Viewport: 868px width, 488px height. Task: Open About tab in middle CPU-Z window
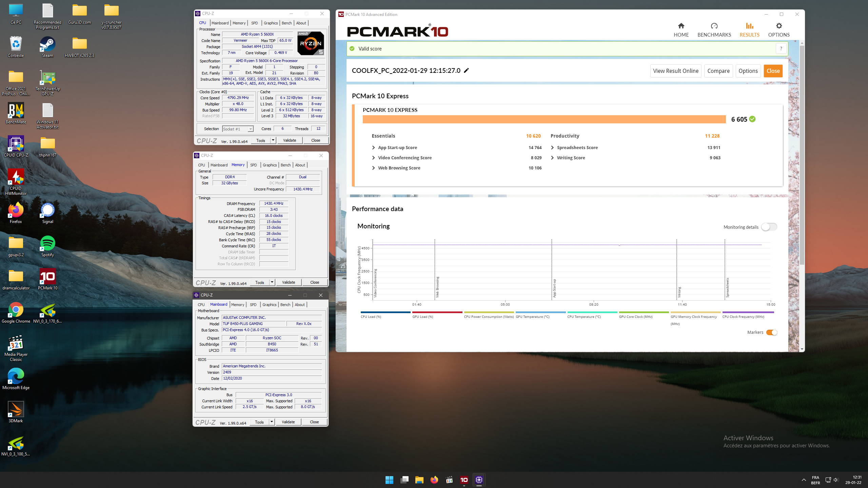pos(300,165)
